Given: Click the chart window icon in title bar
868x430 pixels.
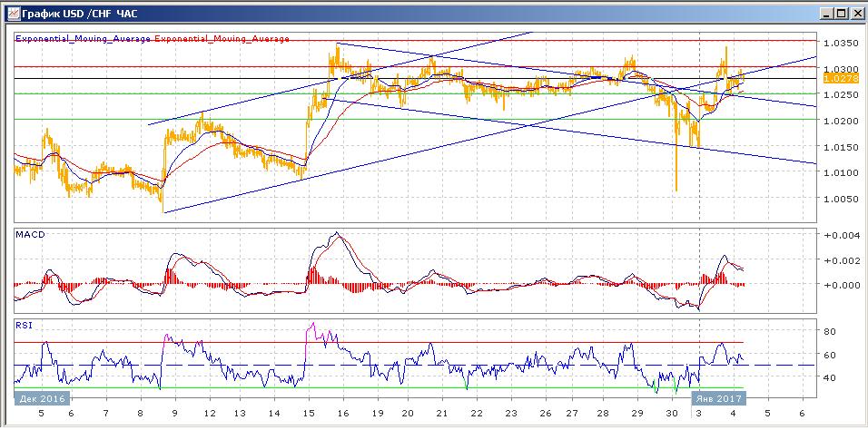Looking at the screenshot, I should [x=11, y=13].
